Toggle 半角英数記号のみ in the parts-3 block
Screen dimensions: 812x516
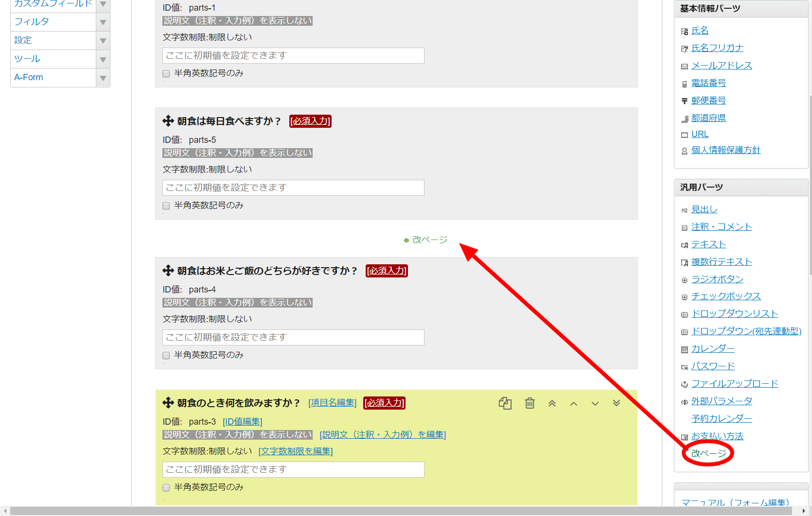click(x=166, y=488)
